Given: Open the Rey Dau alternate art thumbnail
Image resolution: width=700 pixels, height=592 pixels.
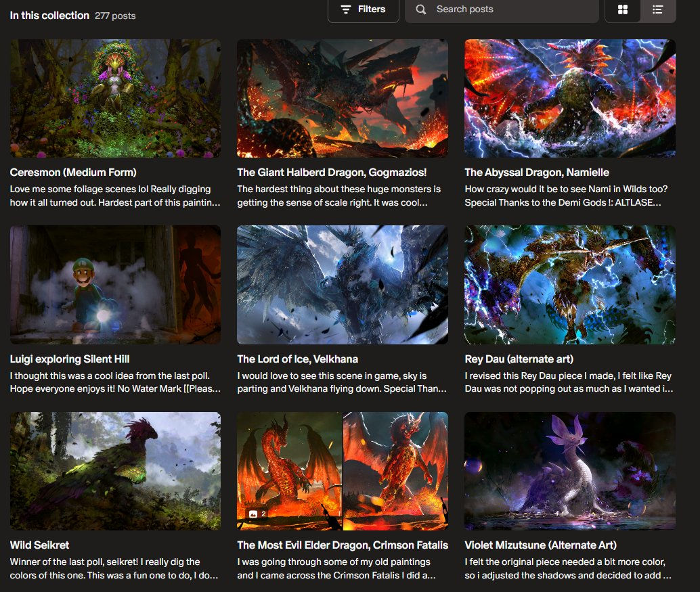Looking at the screenshot, I should [x=569, y=284].
